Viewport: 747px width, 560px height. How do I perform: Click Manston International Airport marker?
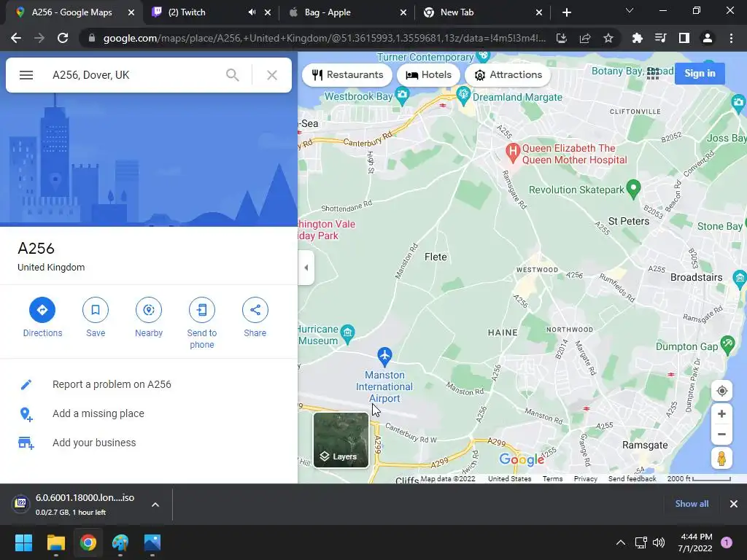pyautogui.click(x=384, y=355)
